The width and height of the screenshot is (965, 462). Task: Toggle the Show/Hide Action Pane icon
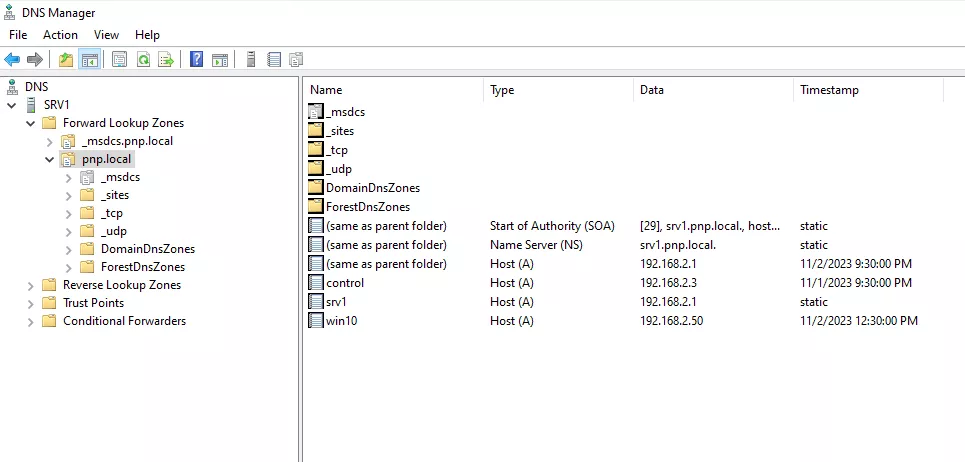point(220,60)
